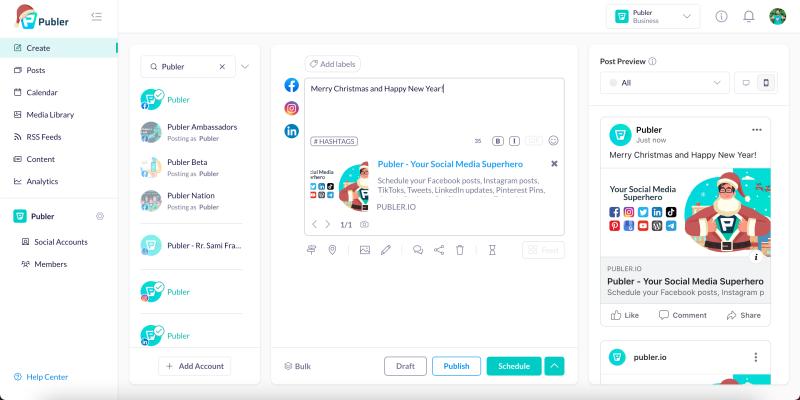Click the Bulk option
Screen dimensions: 800x400
point(297,366)
